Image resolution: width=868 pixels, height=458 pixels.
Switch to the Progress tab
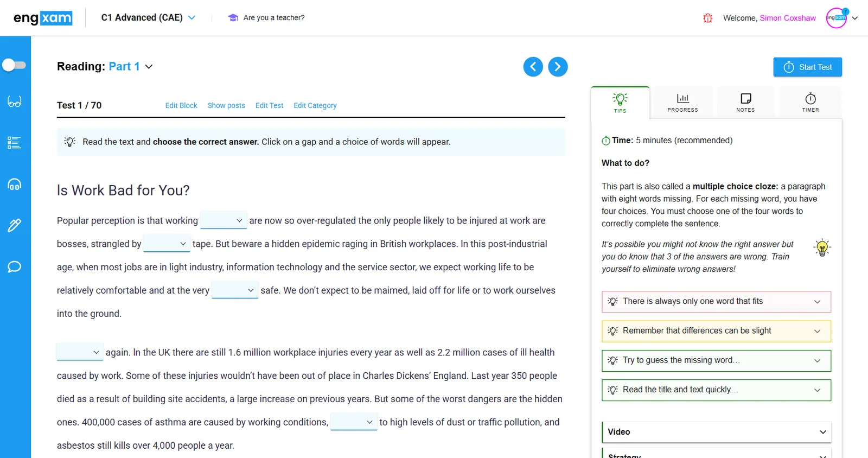[x=683, y=103]
